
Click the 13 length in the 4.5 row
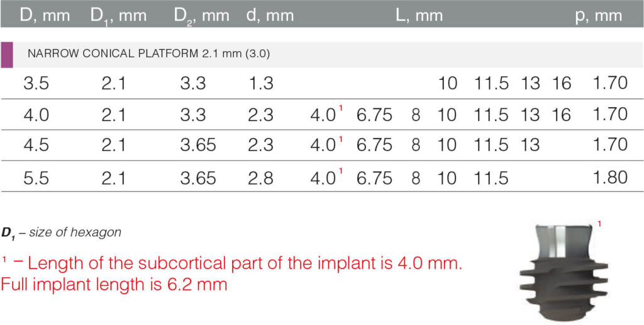point(530,145)
